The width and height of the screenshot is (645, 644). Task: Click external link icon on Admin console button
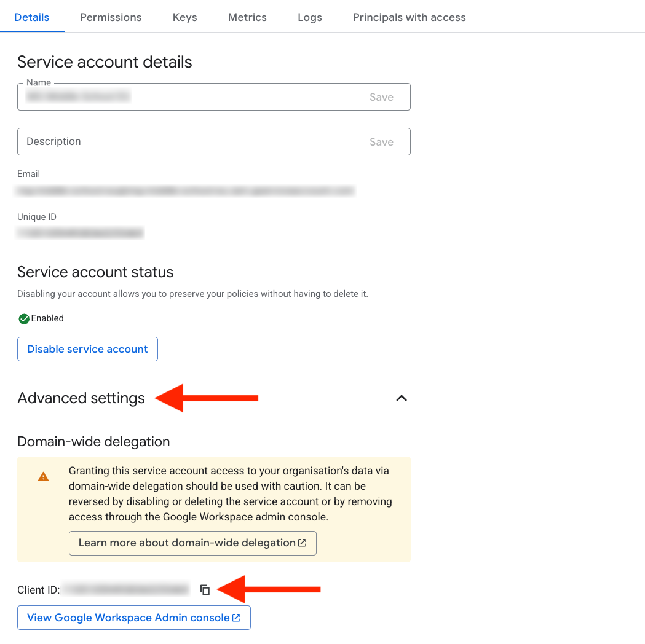pyautogui.click(x=237, y=618)
